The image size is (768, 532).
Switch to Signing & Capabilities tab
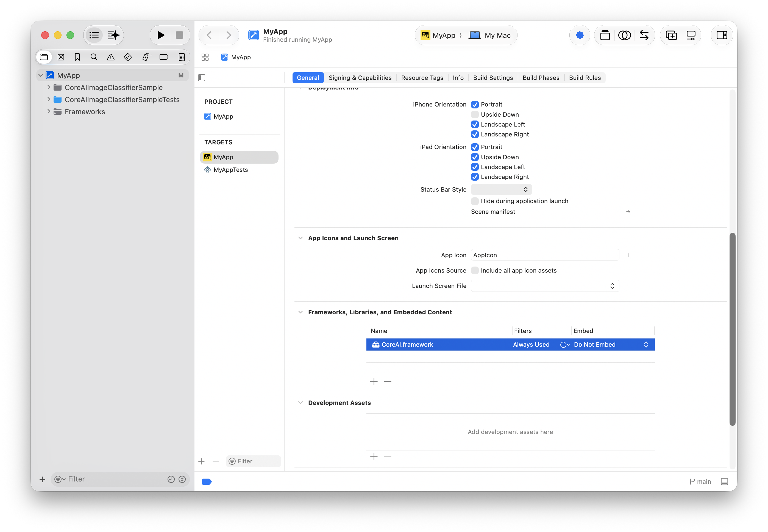click(360, 78)
